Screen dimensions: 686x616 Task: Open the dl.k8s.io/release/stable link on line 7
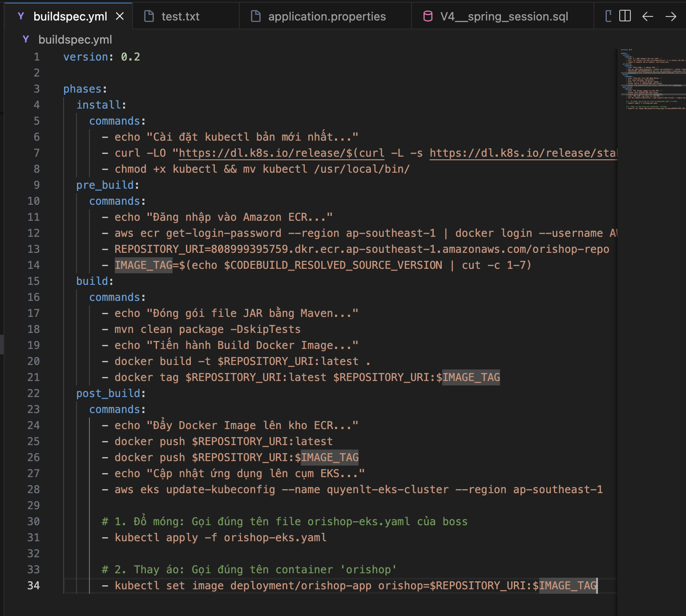(x=523, y=153)
